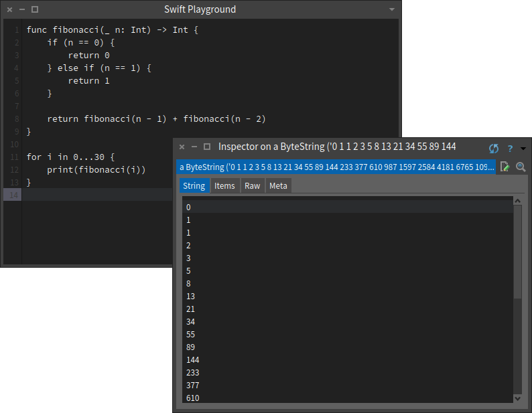Click the magnifying glass search icon

tap(521, 167)
